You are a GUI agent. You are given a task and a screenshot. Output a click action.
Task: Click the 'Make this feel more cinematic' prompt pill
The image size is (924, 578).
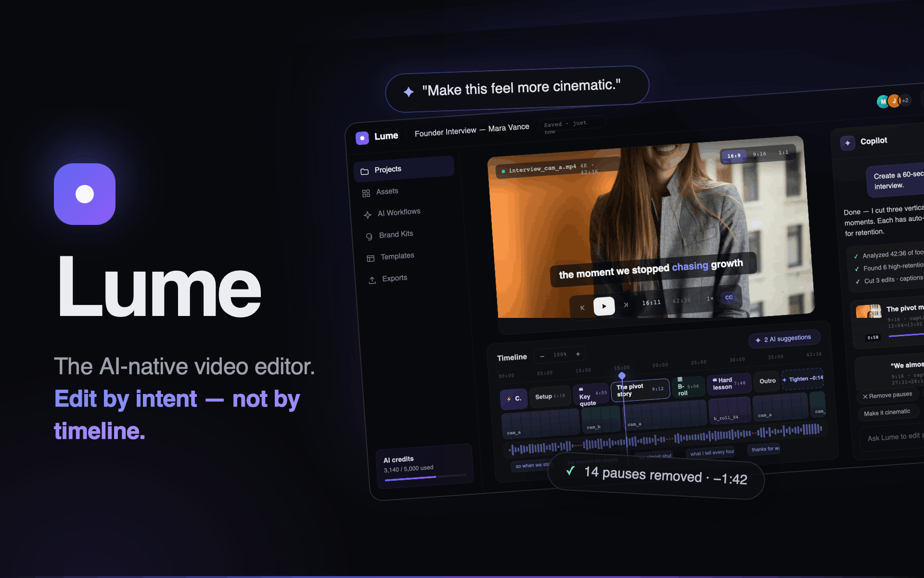(x=517, y=89)
